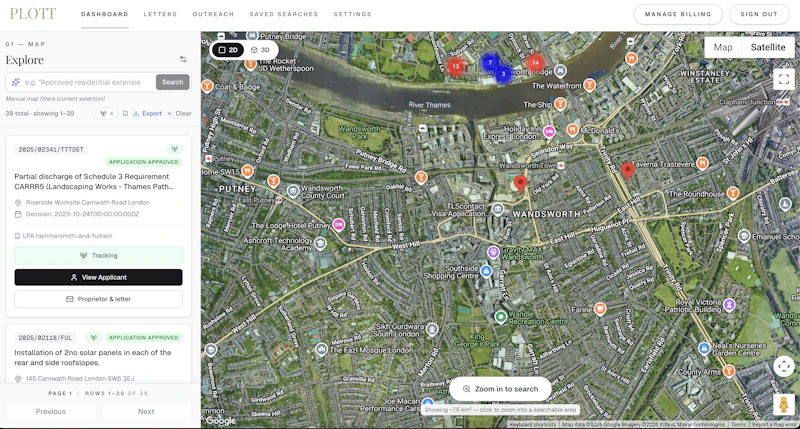Click Sikh Gurdwara South London marker
The image size is (800, 429).
pos(432,329)
